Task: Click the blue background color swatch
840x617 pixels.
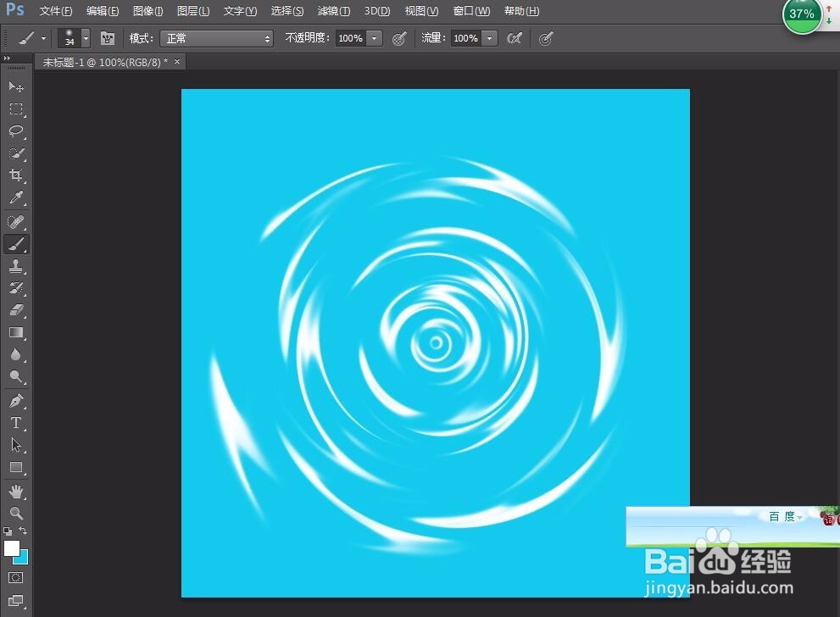Action: [24, 559]
